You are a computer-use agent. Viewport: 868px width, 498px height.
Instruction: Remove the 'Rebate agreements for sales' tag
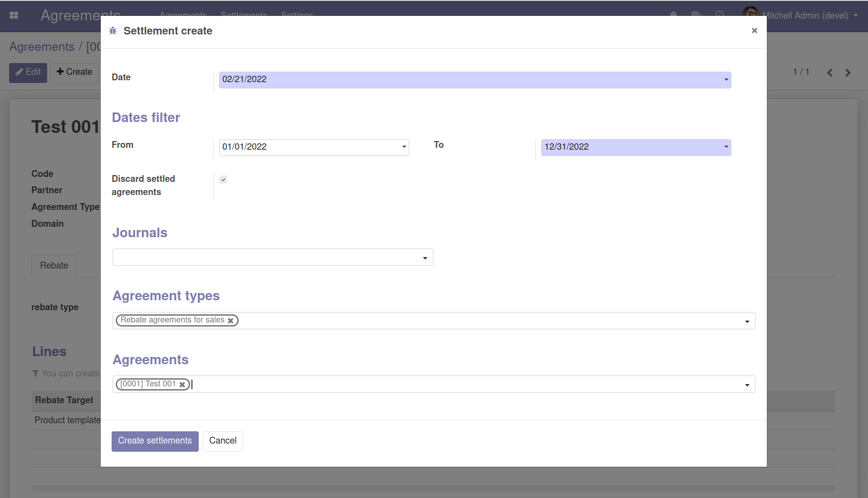230,321
